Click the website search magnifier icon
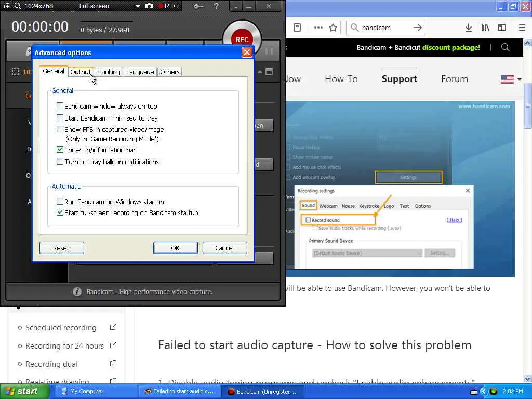 [505, 47]
